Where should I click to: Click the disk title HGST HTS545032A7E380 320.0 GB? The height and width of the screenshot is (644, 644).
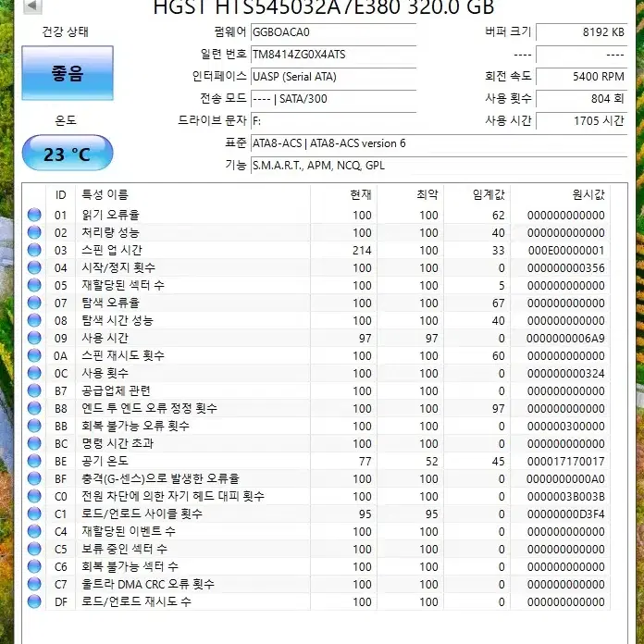tap(324, 7)
